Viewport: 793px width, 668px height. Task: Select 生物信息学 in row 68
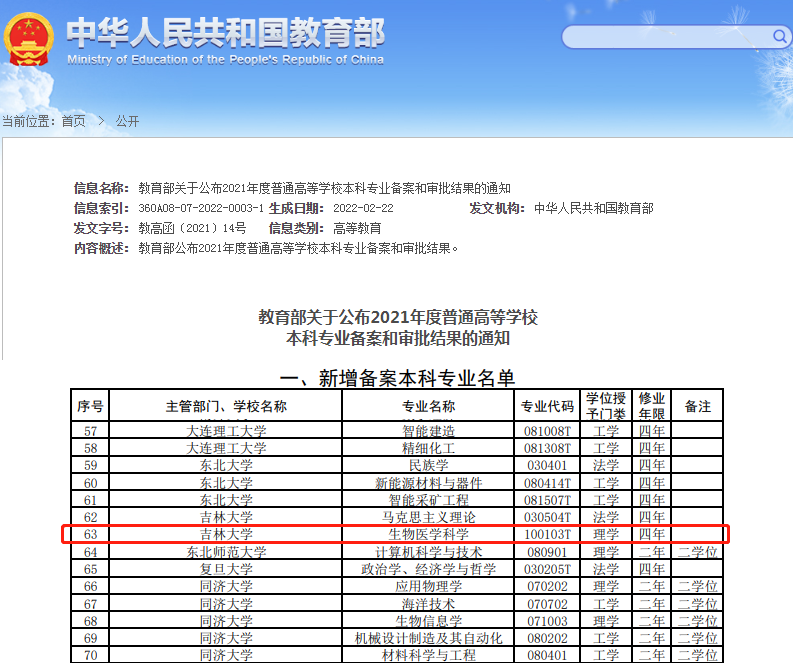pos(428,621)
